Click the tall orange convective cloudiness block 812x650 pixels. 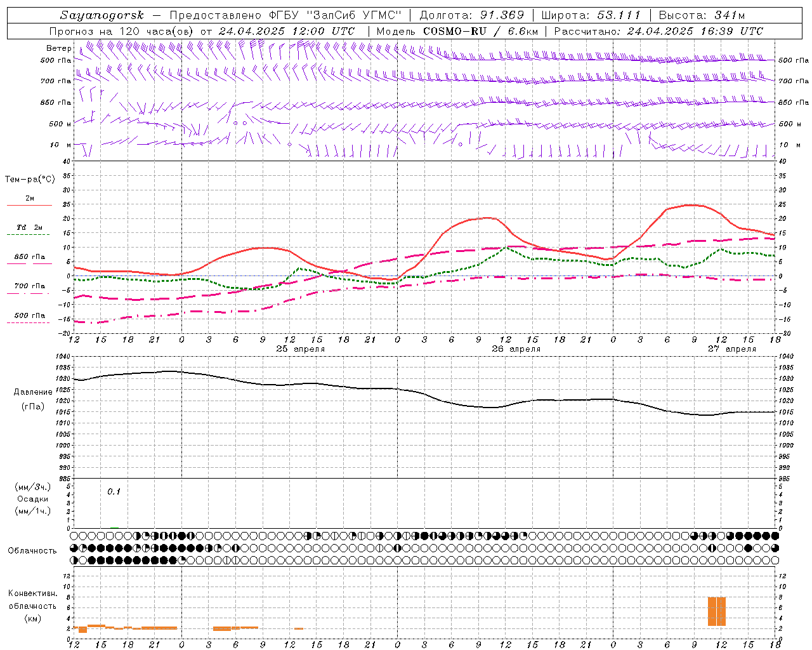[x=717, y=612]
